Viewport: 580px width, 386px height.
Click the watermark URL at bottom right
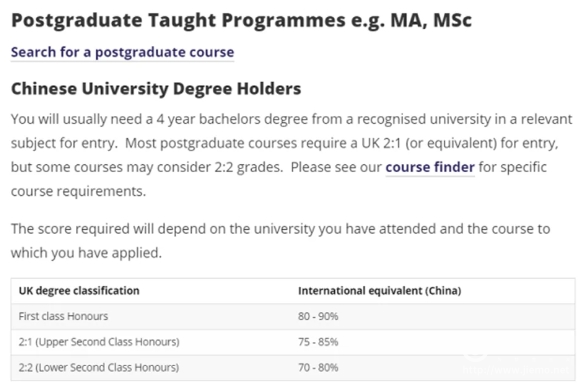(x=516, y=369)
